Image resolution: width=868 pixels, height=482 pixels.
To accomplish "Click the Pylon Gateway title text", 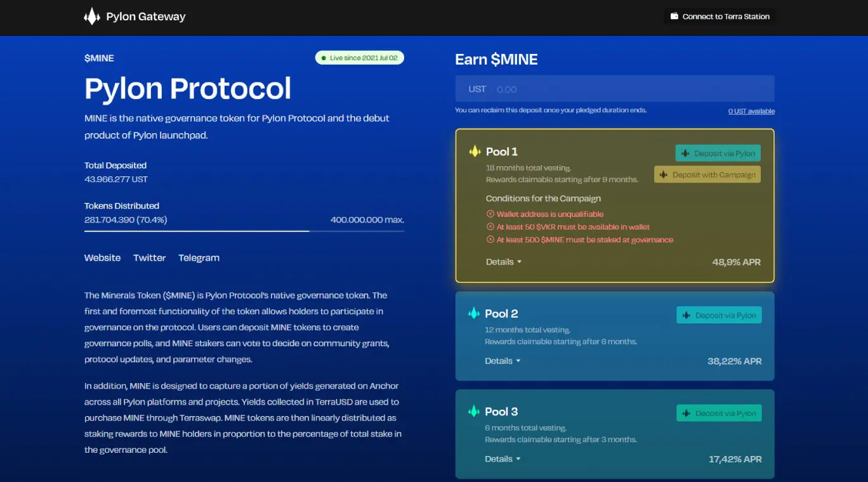I will pyautogui.click(x=146, y=16).
